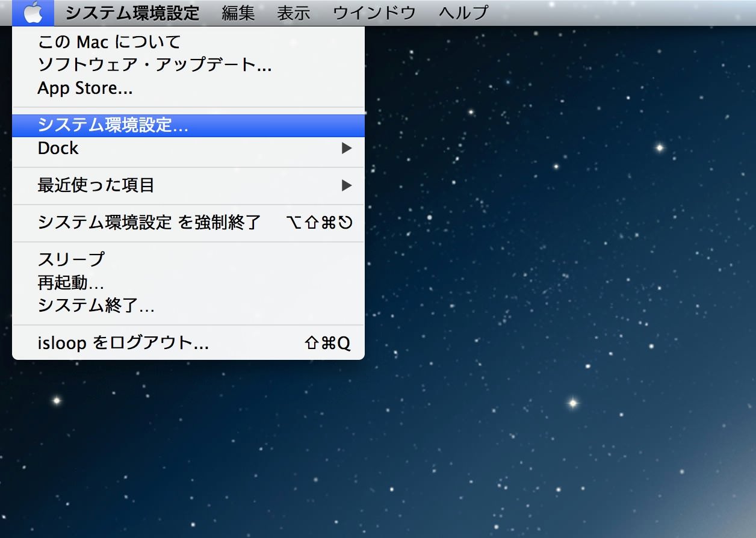The width and height of the screenshot is (756, 538).
Task: Open App Store... from Apple menu
Action: [x=188, y=88]
